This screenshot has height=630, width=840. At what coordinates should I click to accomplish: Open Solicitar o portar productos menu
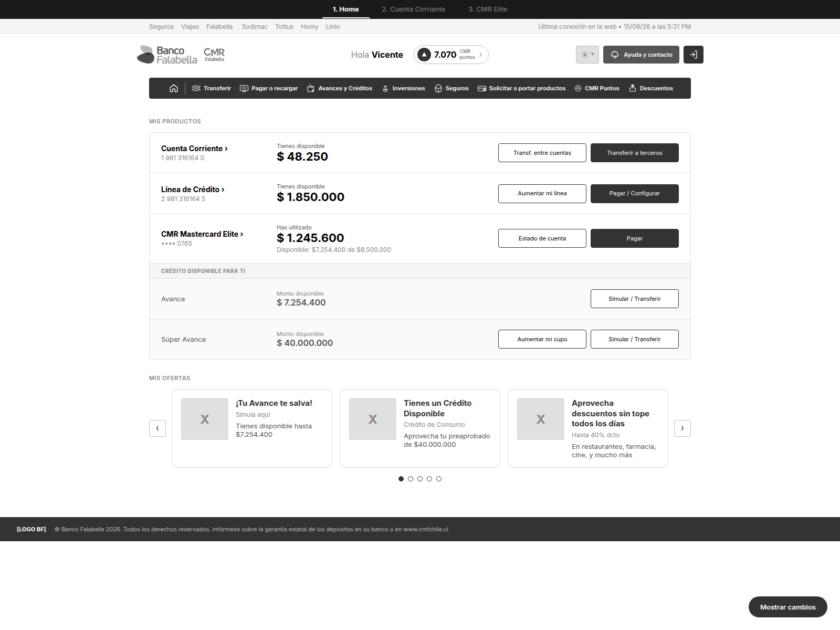[521, 88]
